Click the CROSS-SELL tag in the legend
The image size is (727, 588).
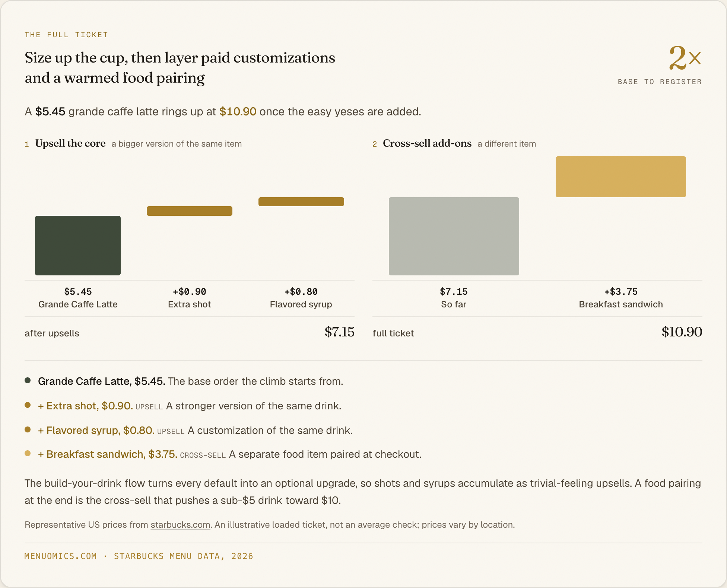pos(203,455)
